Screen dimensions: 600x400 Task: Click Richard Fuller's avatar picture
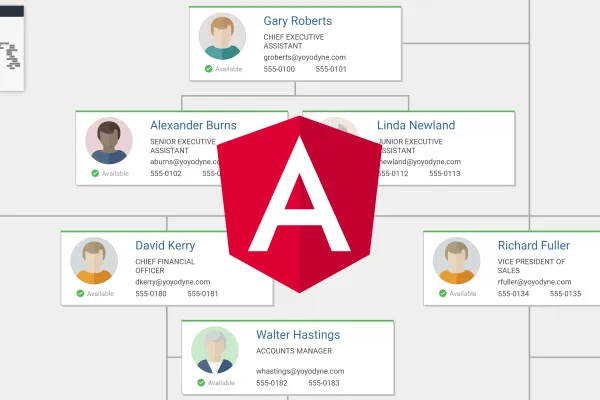point(456,261)
